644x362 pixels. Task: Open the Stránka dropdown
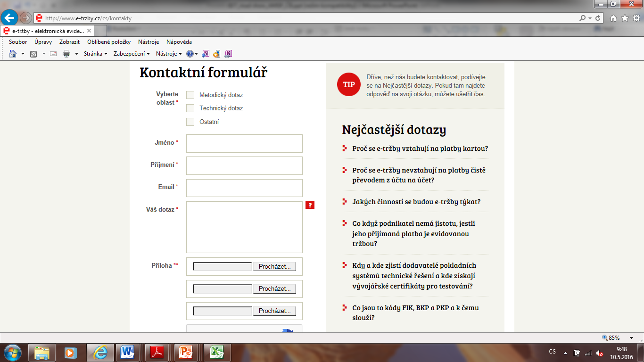click(96, 54)
